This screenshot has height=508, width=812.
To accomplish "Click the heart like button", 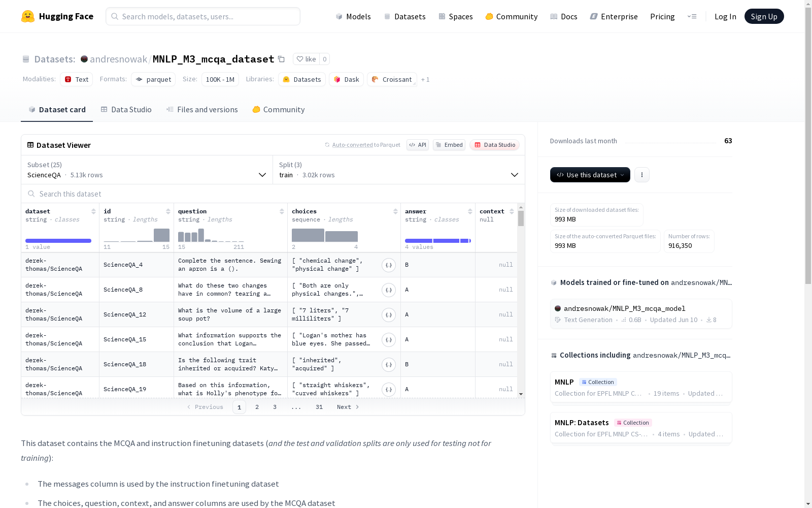I will (x=306, y=59).
